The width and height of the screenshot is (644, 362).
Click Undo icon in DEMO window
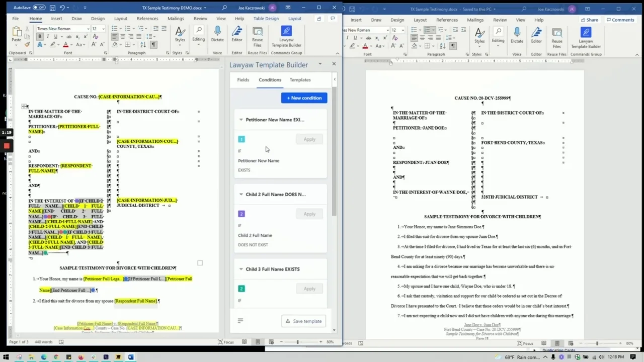click(x=62, y=8)
